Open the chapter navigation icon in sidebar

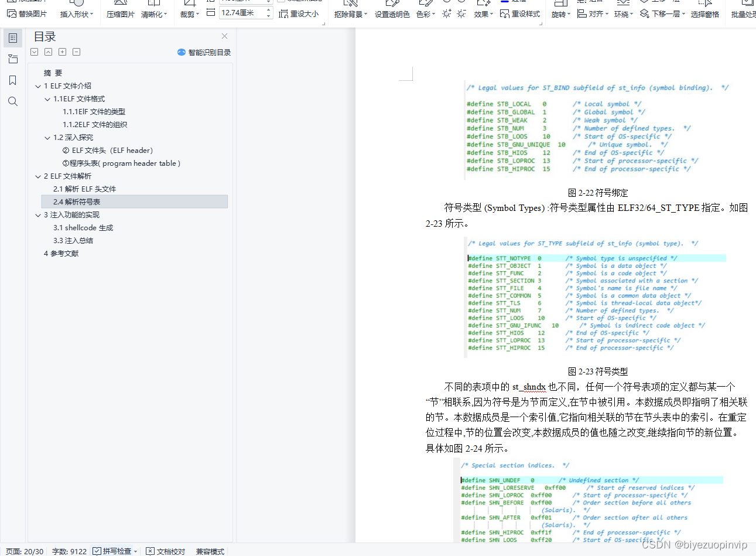(x=13, y=59)
